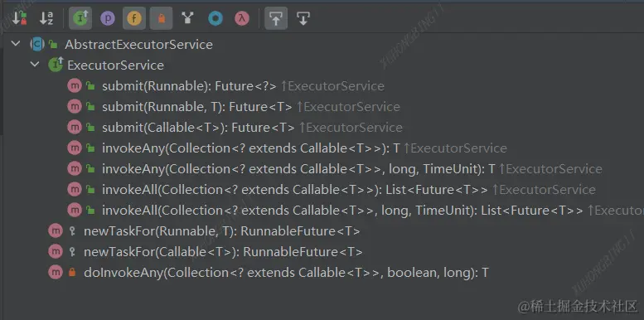Viewport: 644px width, 320px height.
Task: Select the AbstractExecutorService class entry
Action: [138, 45]
